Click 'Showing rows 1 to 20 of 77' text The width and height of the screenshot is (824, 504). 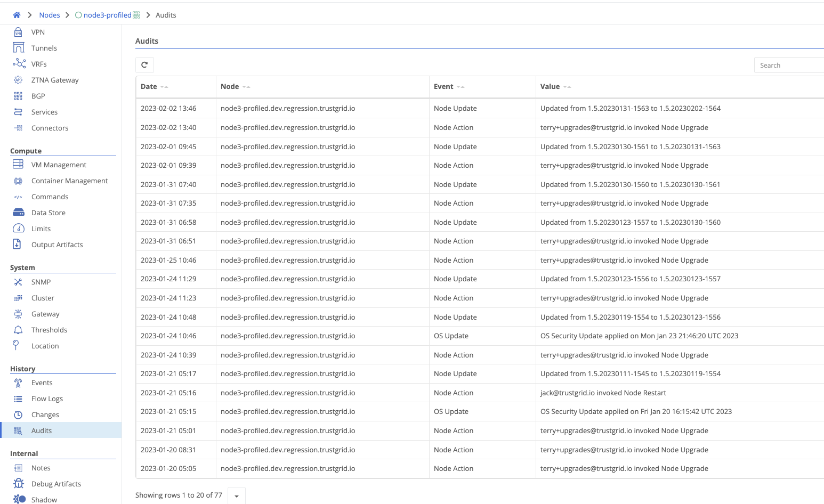[179, 495]
